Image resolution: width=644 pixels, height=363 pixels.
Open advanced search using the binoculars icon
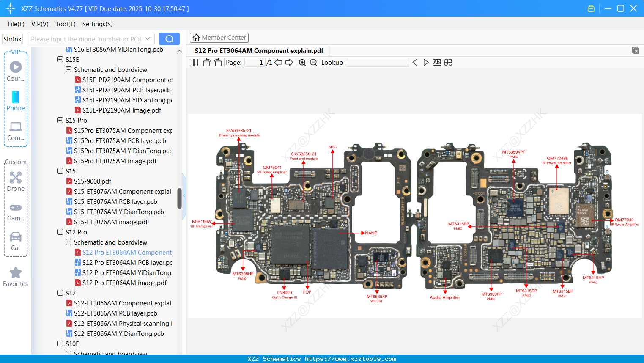coord(448,62)
